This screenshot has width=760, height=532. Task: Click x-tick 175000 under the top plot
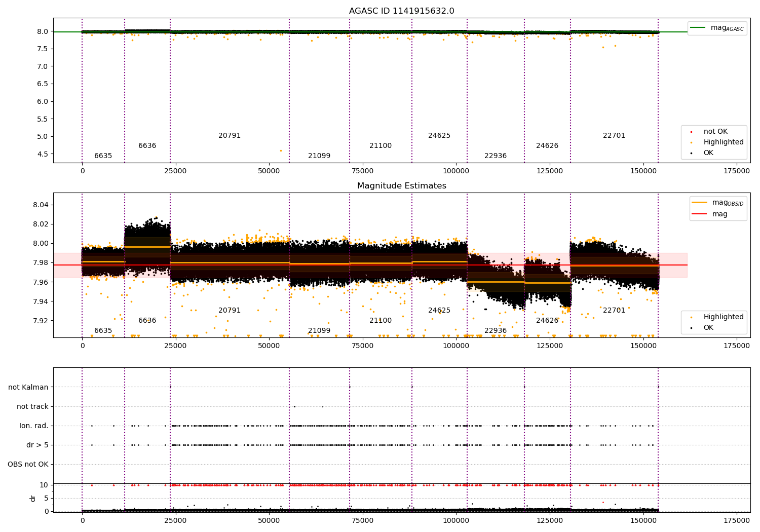736,171
